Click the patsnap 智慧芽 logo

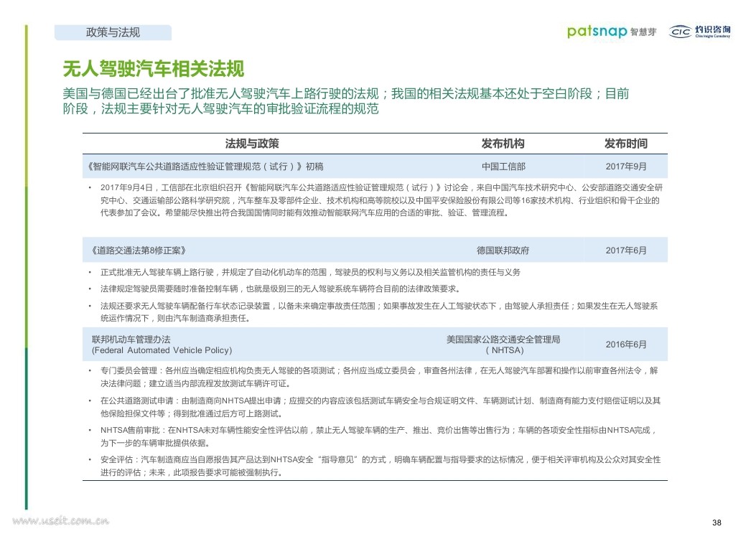612,32
